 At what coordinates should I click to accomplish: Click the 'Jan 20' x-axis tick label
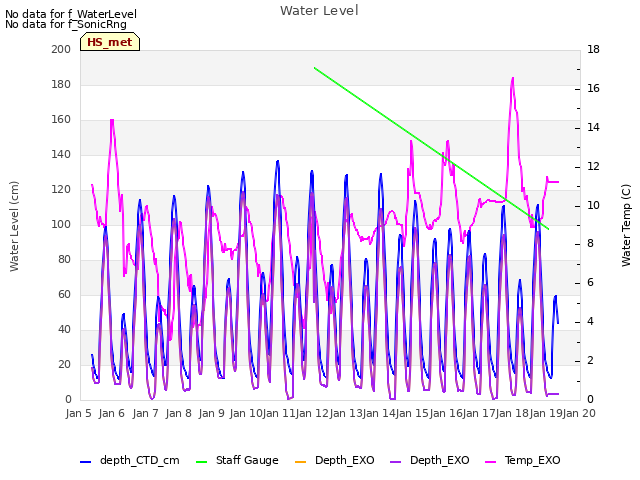(579, 413)
